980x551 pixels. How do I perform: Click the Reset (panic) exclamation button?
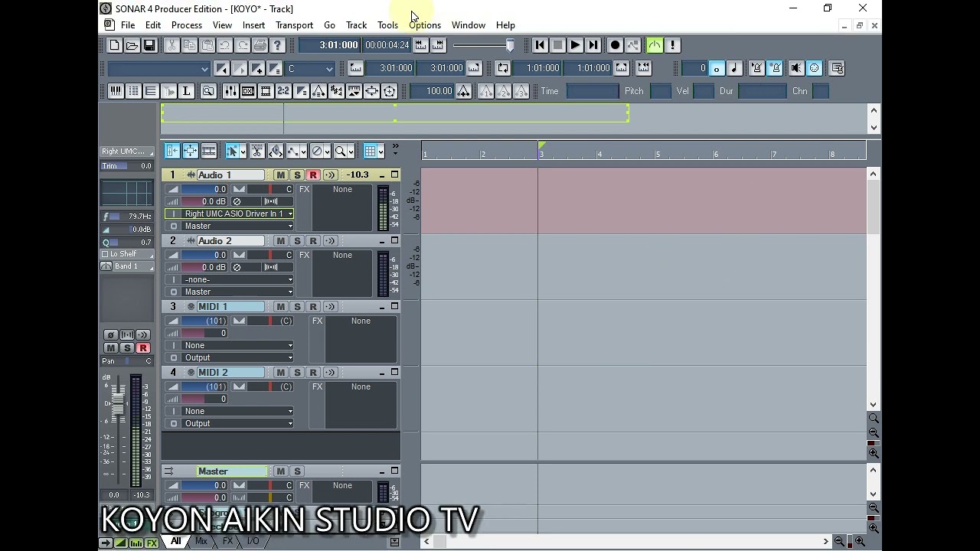point(672,45)
